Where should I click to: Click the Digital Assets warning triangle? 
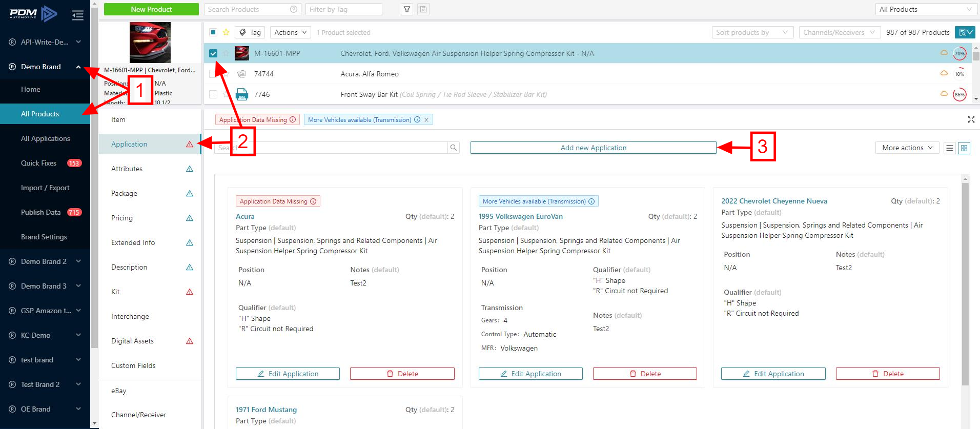pos(190,341)
